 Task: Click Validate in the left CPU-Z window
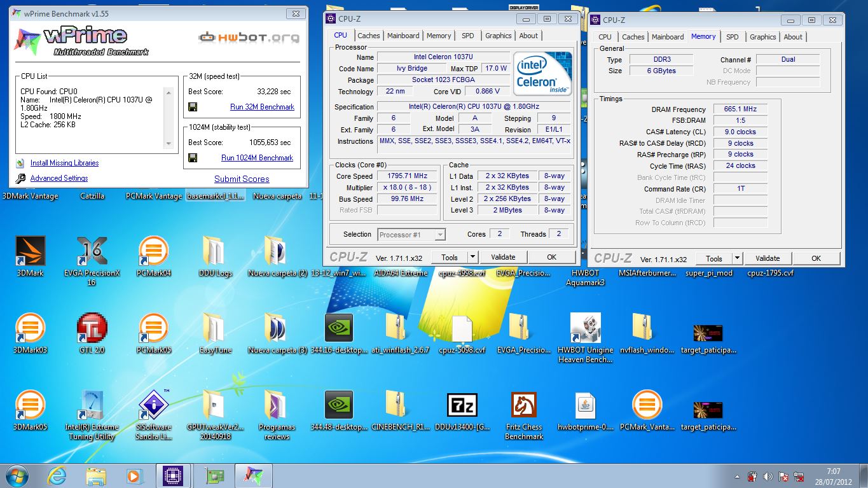[x=503, y=257]
